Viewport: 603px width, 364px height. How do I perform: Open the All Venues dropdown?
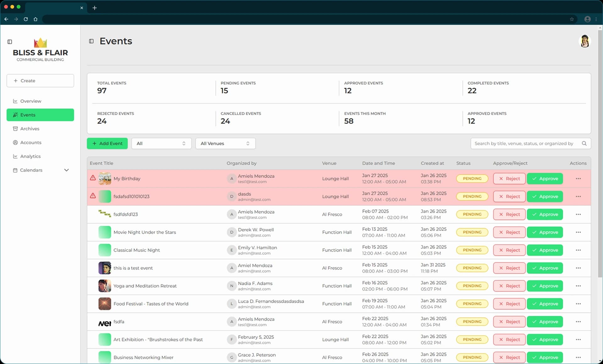225,143
